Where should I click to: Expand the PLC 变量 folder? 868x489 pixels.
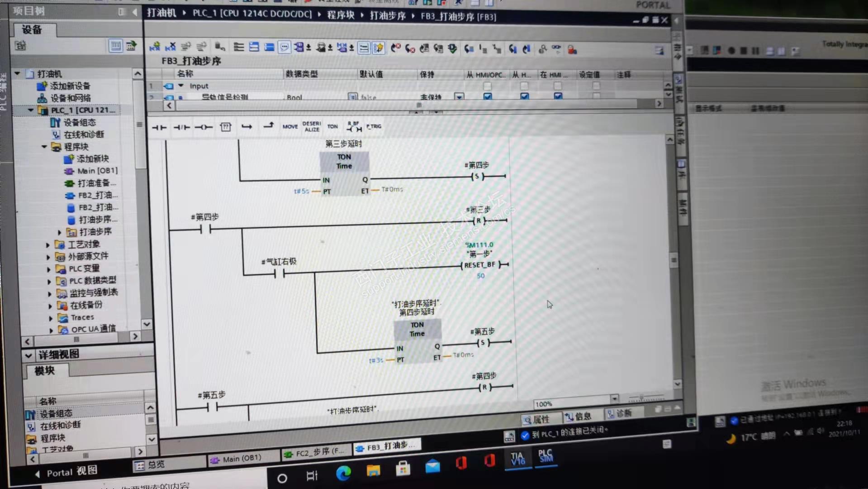coord(49,269)
